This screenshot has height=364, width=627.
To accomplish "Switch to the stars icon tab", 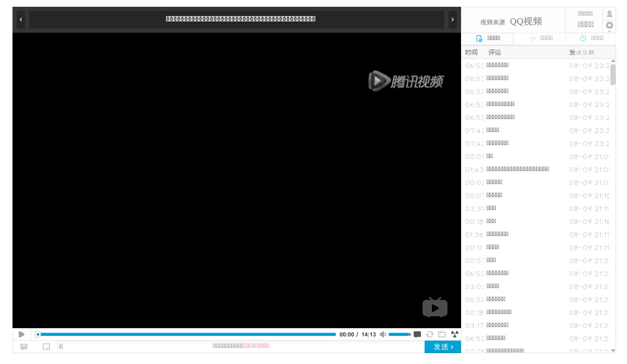I will click(540, 38).
